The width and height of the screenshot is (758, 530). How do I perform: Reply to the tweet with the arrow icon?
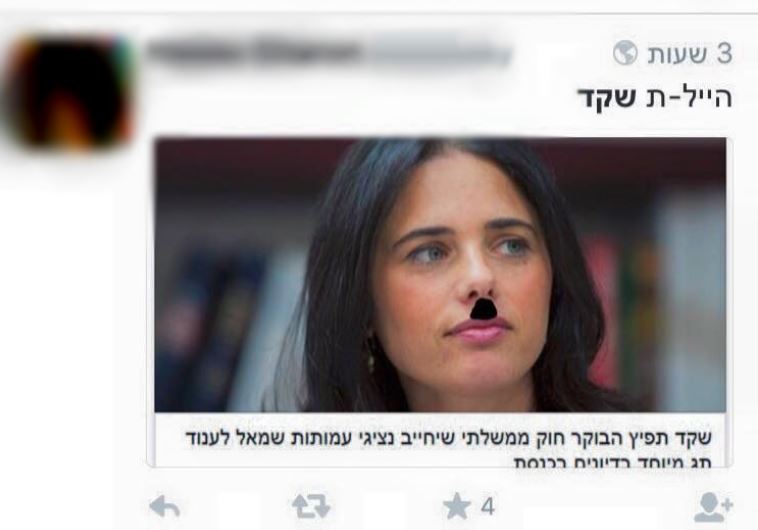tap(164, 507)
